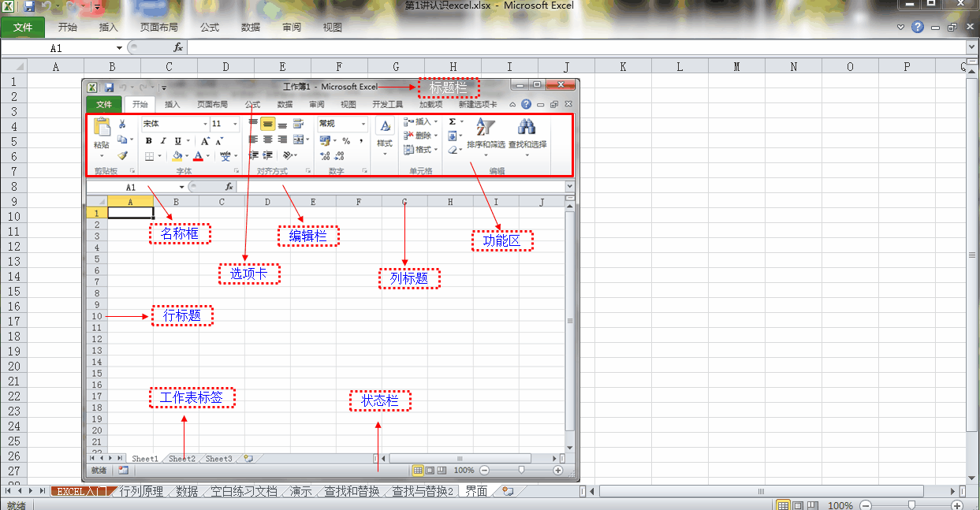Switch to Page Layout view in outer status bar
Screen dimensions: 980x510
click(797, 505)
